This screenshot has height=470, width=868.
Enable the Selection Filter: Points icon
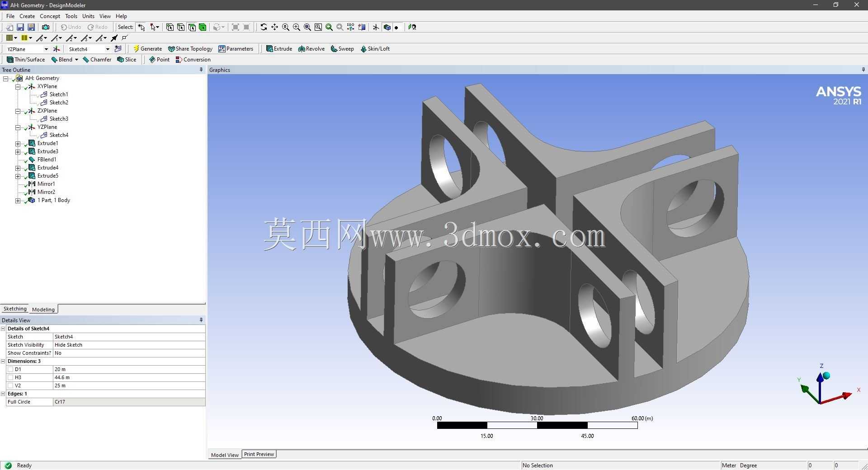tap(170, 27)
